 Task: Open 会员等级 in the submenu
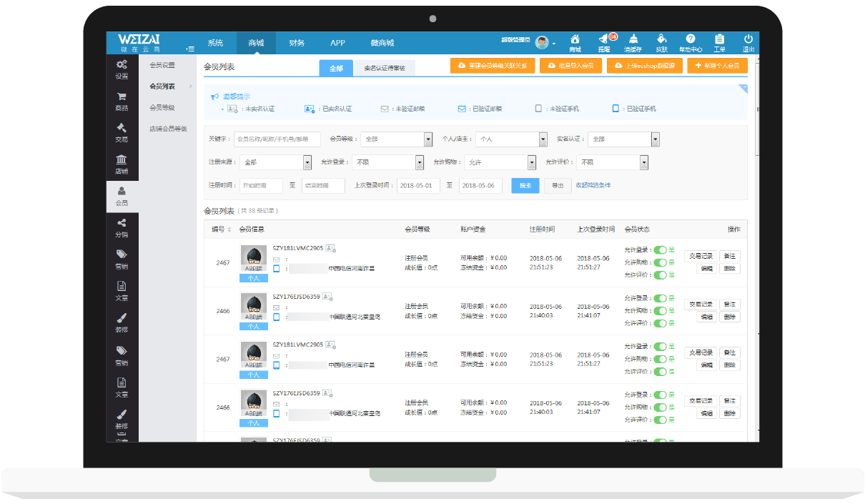[x=162, y=107]
